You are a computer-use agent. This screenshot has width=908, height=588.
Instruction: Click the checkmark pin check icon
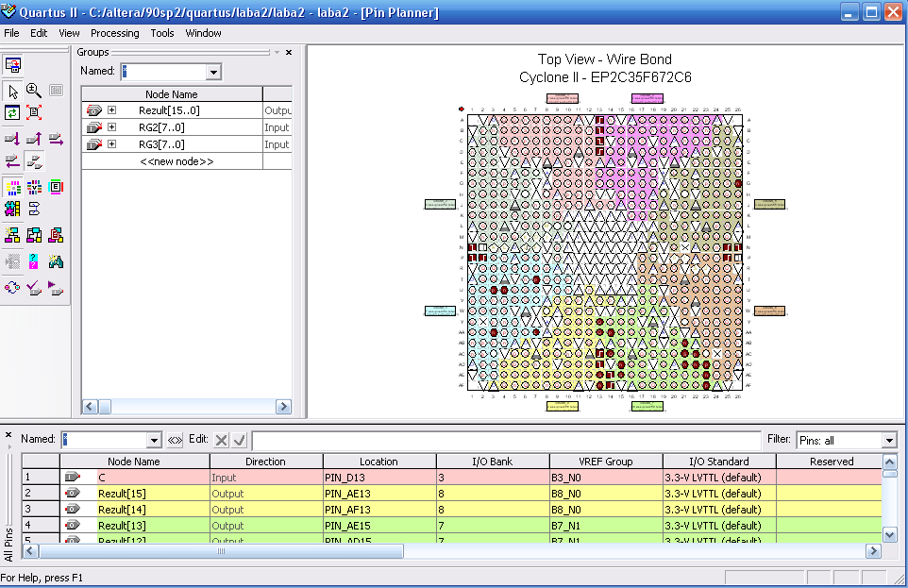click(34, 287)
